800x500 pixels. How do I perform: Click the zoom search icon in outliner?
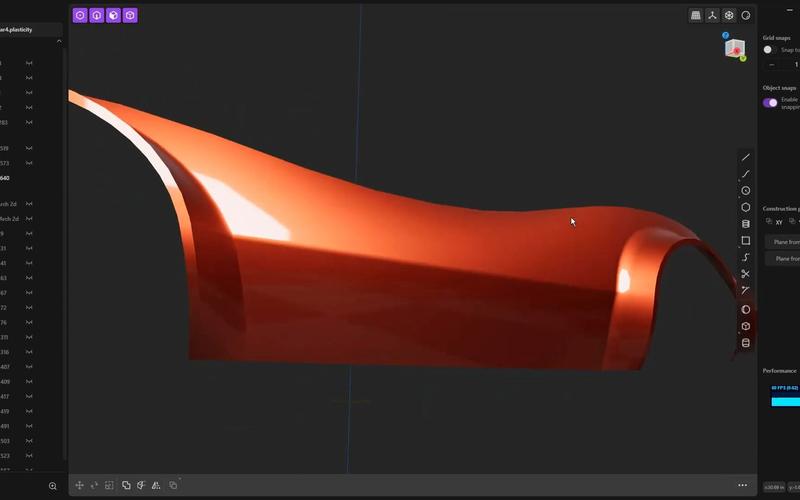tap(53, 486)
